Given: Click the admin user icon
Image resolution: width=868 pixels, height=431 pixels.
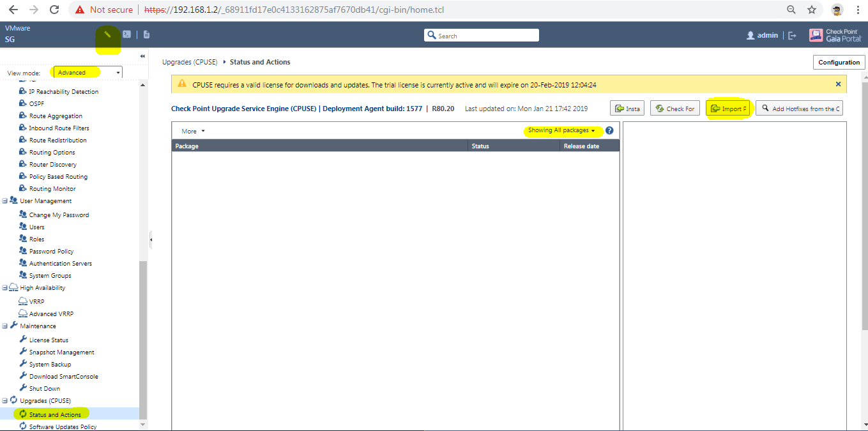Looking at the screenshot, I should pos(750,36).
